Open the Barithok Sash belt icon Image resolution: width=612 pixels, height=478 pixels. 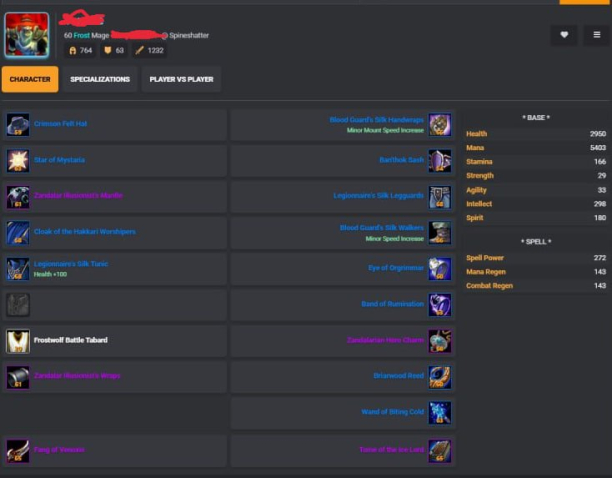coord(440,161)
